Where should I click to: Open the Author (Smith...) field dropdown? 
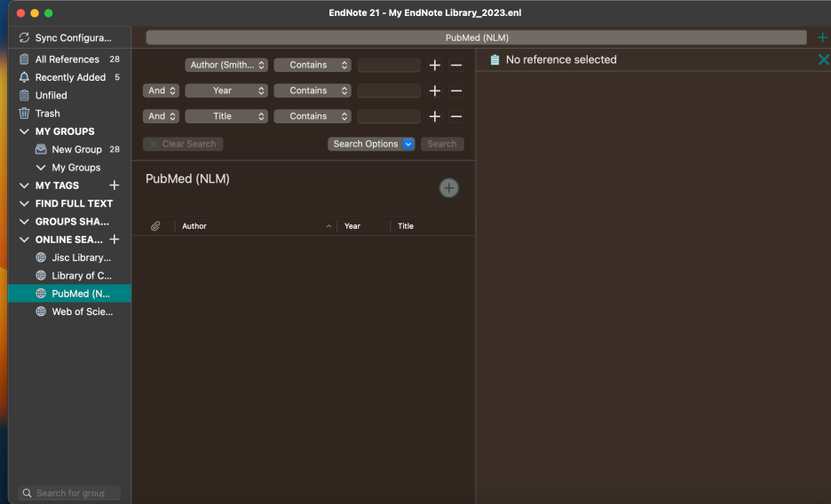pyautogui.click(x=226, y=65)
